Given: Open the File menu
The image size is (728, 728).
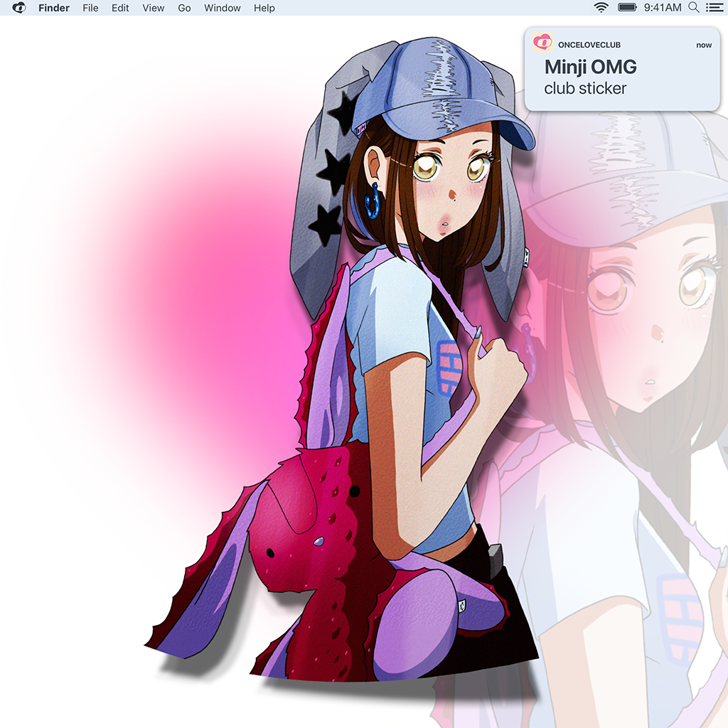Looking at the screenshot, I should pos(90,8).
